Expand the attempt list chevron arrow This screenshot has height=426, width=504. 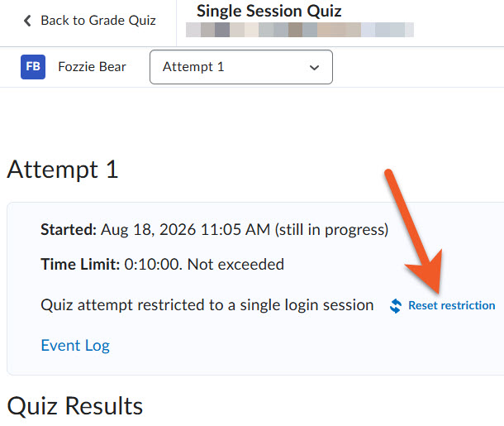tap(314, 68)
